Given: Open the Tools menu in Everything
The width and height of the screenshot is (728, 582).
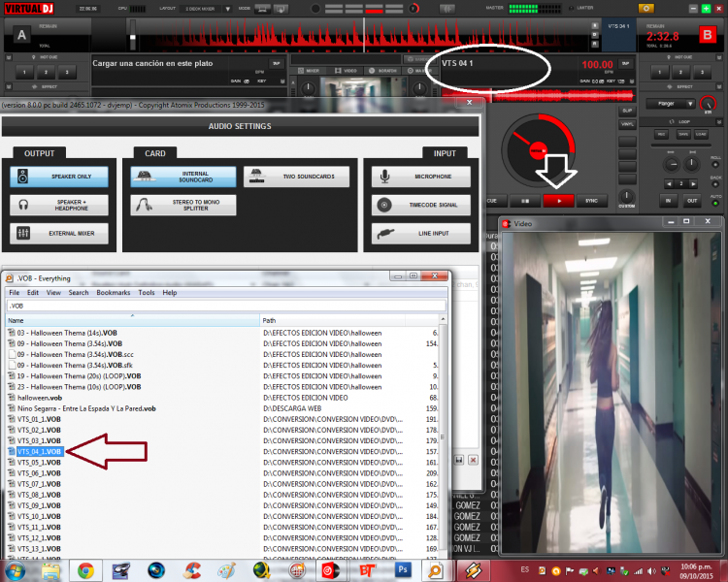Looking at the screenshot, I should coord(147,293).
